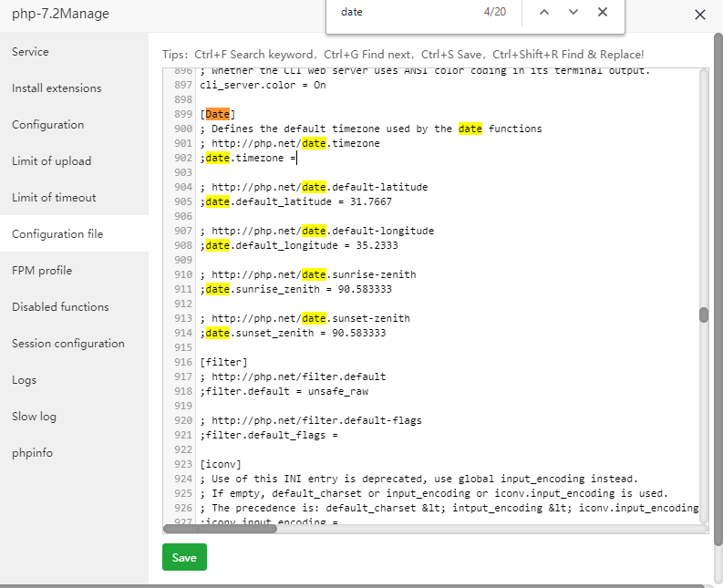Open the Configuration tab
Screen dimensions: 723x588
coord(47,125)
